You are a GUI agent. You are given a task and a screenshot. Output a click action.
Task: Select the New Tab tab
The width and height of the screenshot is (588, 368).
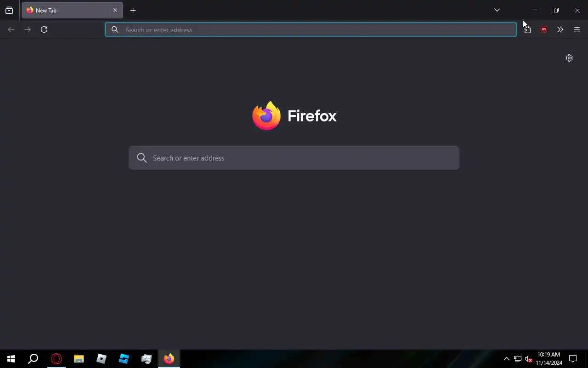(72, 10)
